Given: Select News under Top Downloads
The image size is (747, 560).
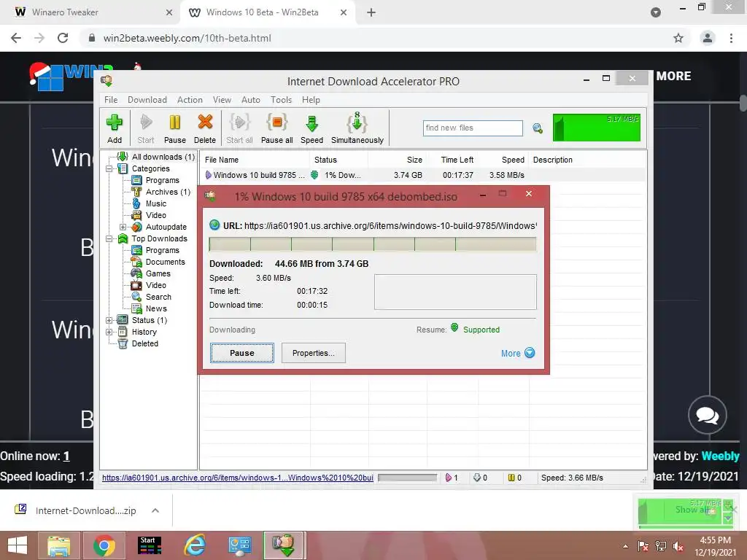Looking at the screenshot, I should click(156, 308).
